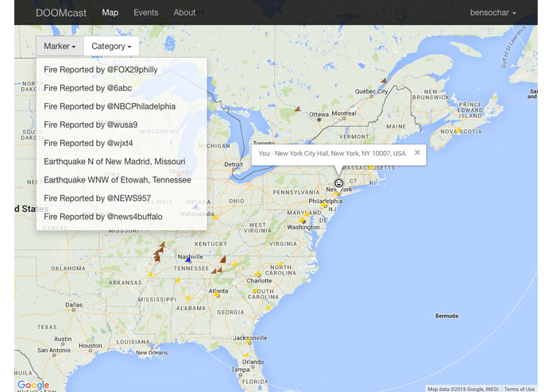
Task: Click the brown marker near Québec City
Action: (384, 80)
